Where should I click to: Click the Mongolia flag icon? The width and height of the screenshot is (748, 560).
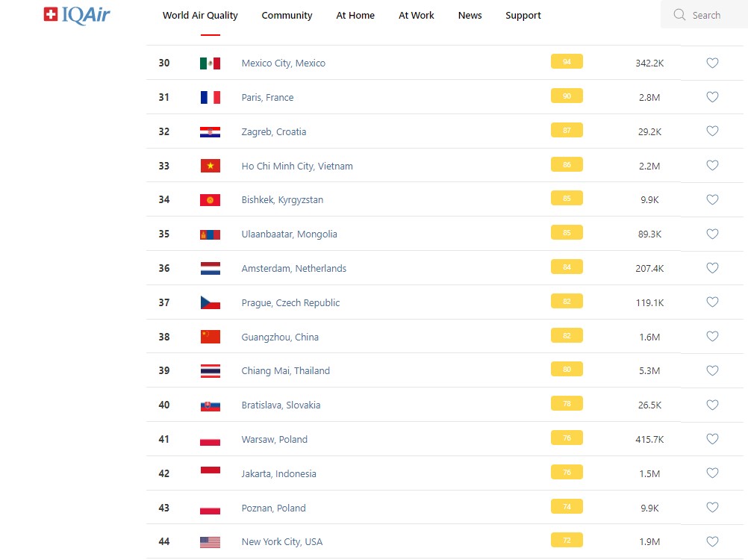tap(210, 234)
